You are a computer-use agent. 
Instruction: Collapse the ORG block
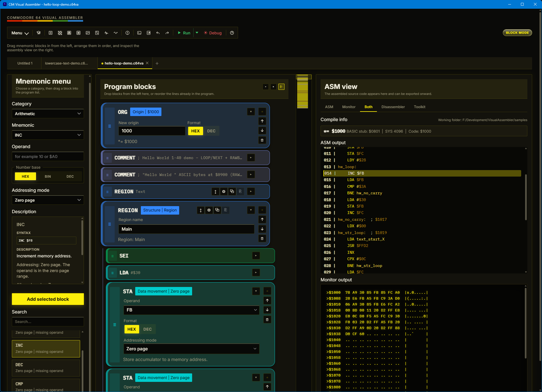click(251, 112)
